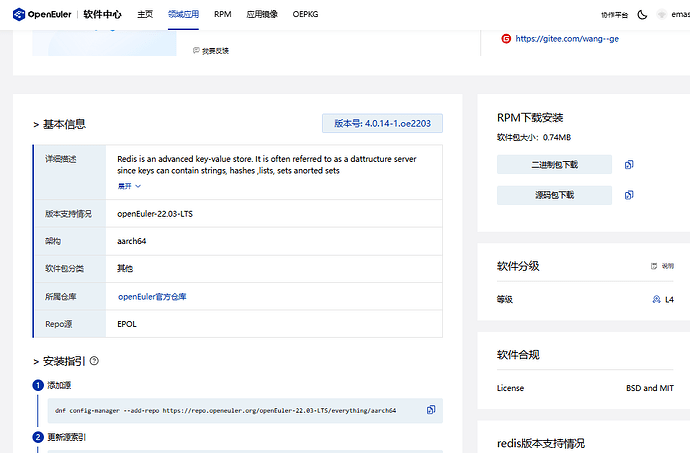Open the openEuler官方仓库 link

(x=152, y=297)
